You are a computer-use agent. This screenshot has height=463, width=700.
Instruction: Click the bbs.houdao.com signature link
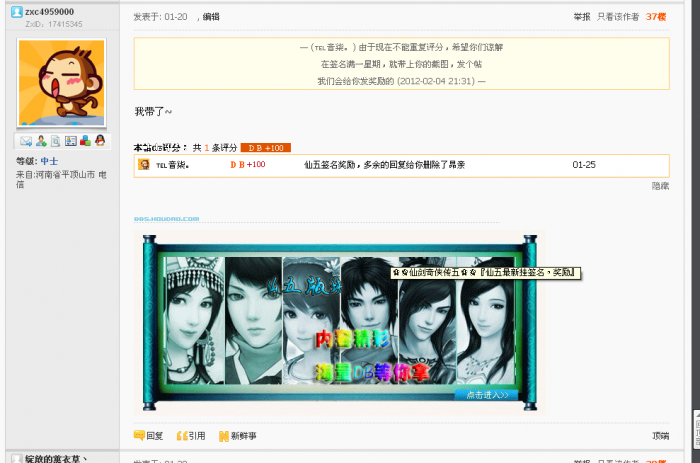point(167,219)
